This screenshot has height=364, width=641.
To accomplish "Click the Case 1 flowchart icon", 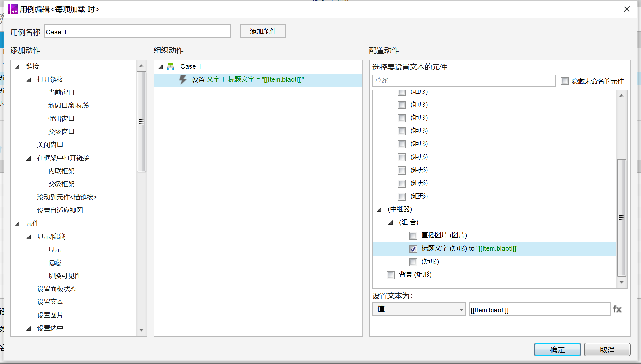I will (171, 66).
